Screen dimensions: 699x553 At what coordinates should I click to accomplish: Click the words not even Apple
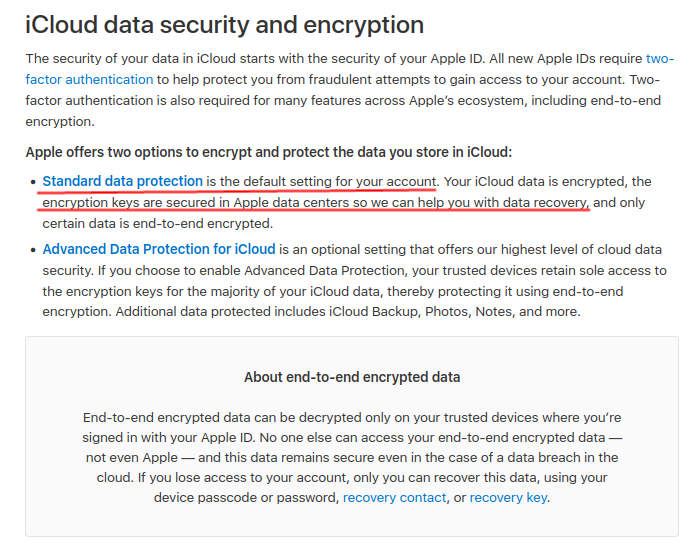pyautogui.click(x=132, y=458)
